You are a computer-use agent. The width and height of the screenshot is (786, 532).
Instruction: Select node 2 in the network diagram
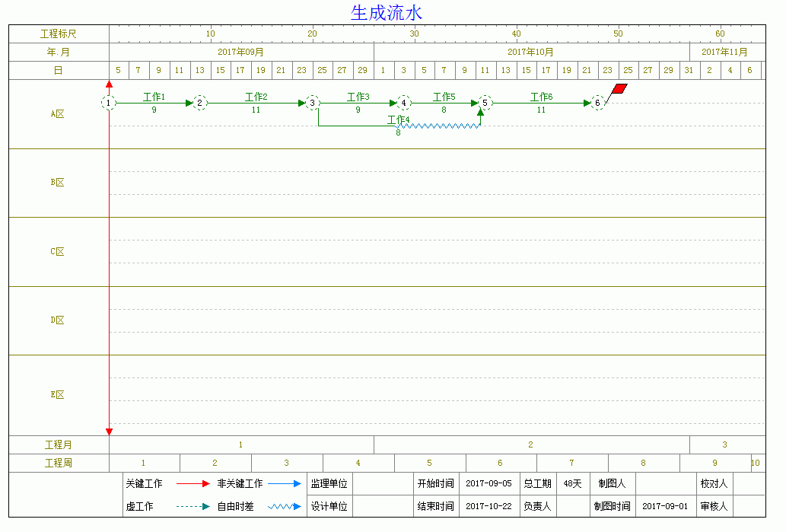pyautogui.click(x=200, y=103)
